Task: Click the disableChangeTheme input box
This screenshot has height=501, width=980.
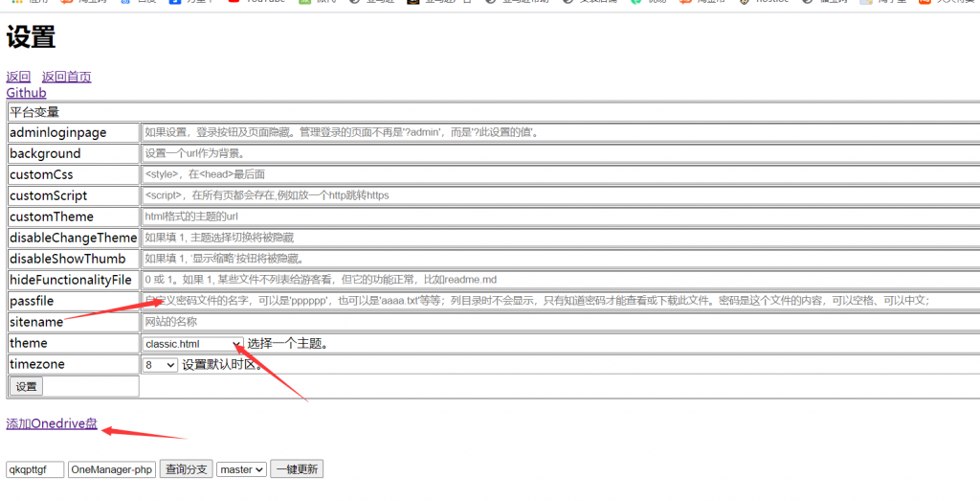Action: 560,238
